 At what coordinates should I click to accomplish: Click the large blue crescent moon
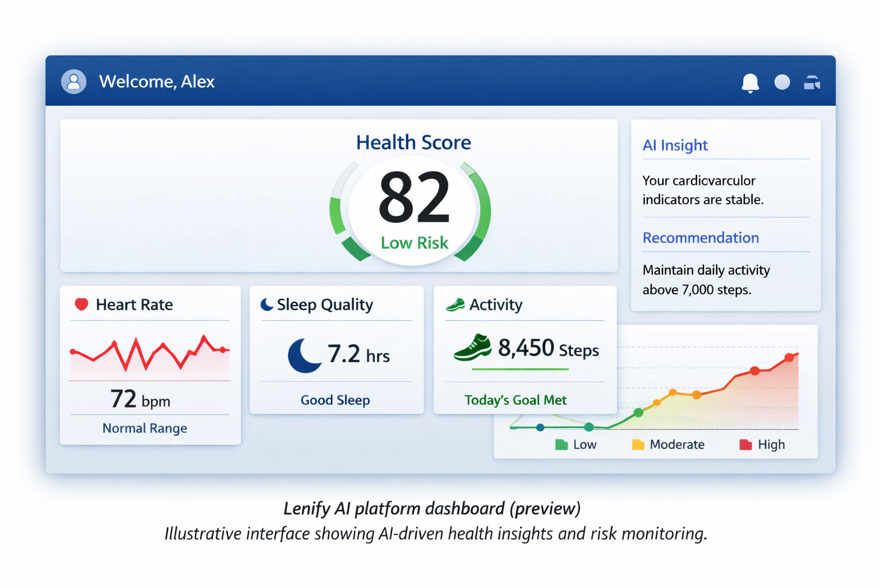coord(304,355)
